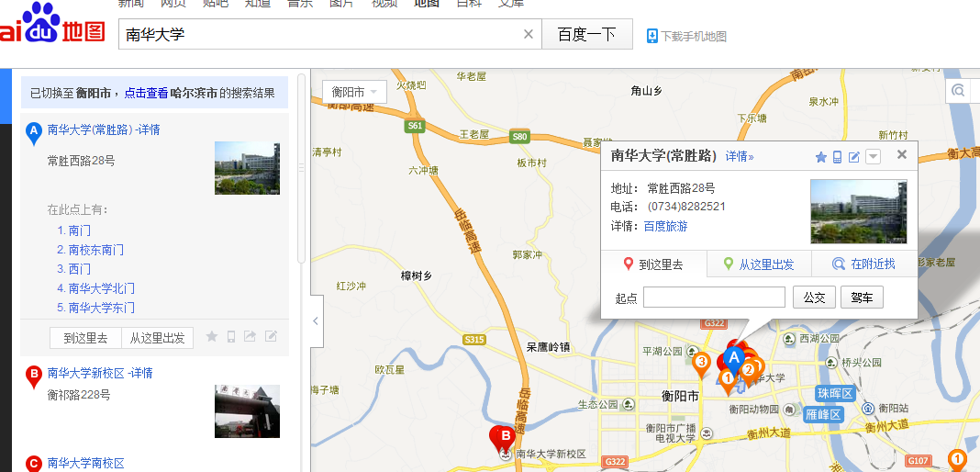Open the popup campus photo thumbnail
The height and width of the screenshot is (472, 980).
[x=859, y=211]
